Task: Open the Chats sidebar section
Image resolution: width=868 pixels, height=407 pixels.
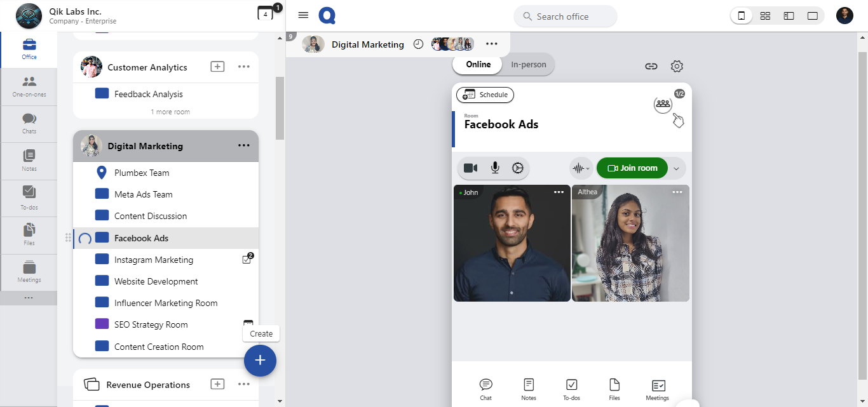Action: pos(29,123)
